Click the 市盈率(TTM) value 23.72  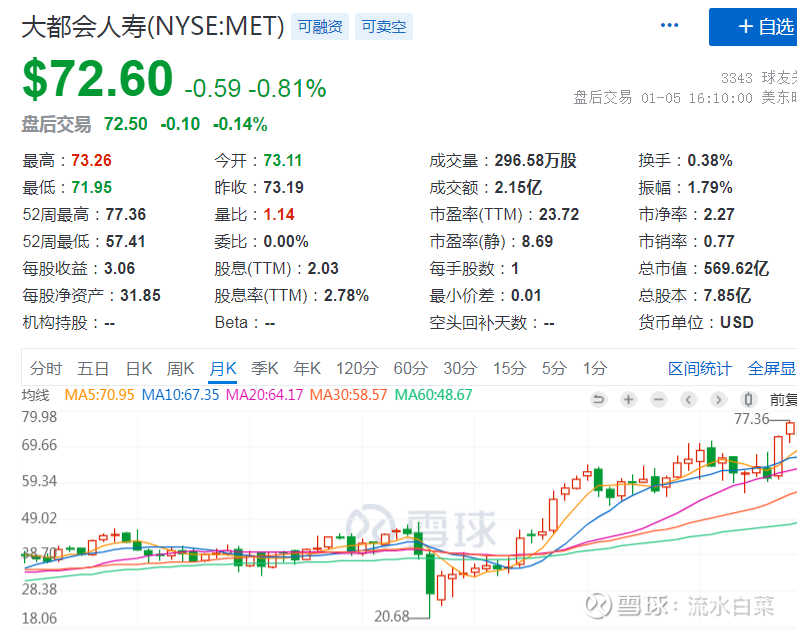[559, 215]
